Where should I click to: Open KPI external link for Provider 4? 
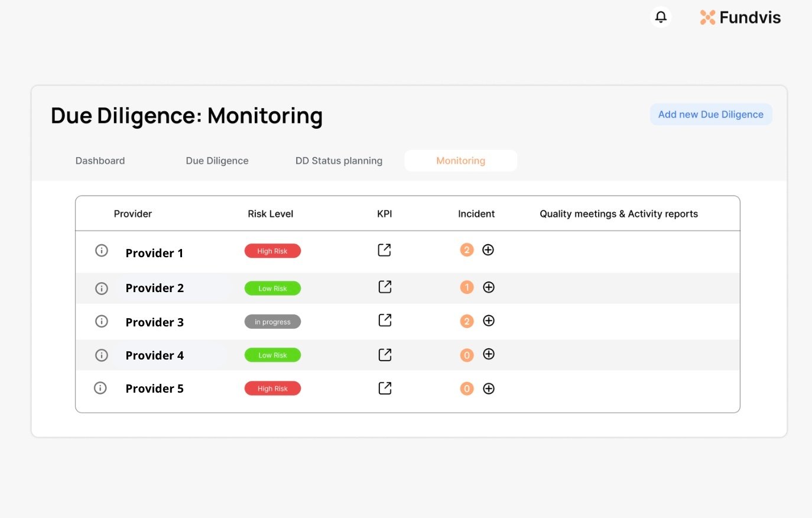[x=385, y=355]
